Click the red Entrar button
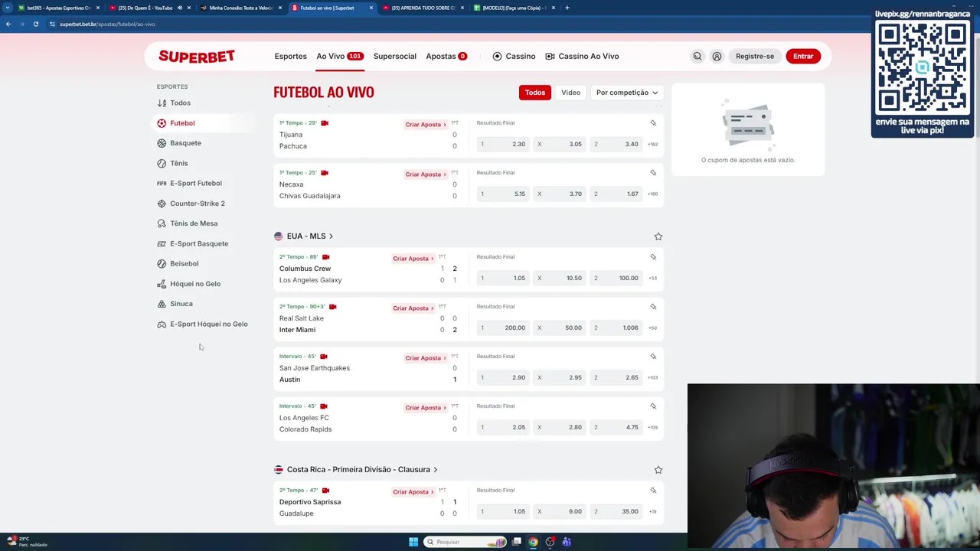The width and height of the screenshot is (980, 551). click(803, 56)
